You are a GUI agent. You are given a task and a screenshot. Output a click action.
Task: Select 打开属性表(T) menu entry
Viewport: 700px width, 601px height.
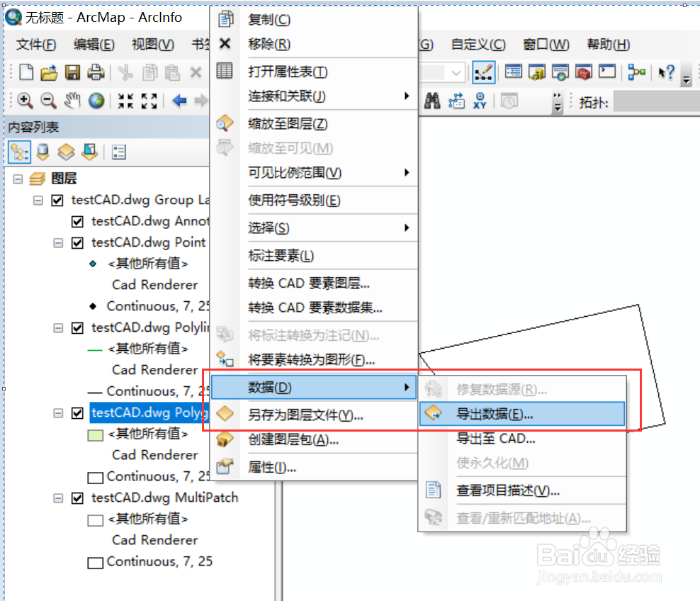pyautogui.click(x=314, y=72)
